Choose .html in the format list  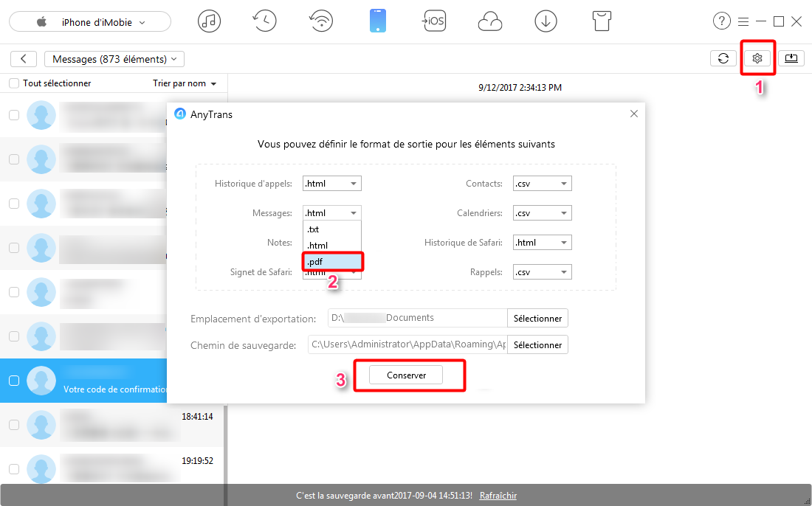pyautogui.click(x=332, y=245)
